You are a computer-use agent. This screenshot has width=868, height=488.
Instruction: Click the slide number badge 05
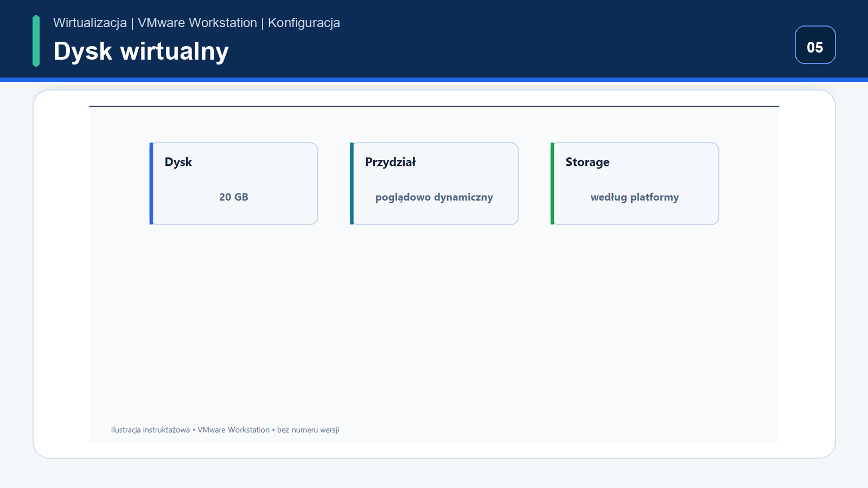pyautogui.click(x=815, y=45)
